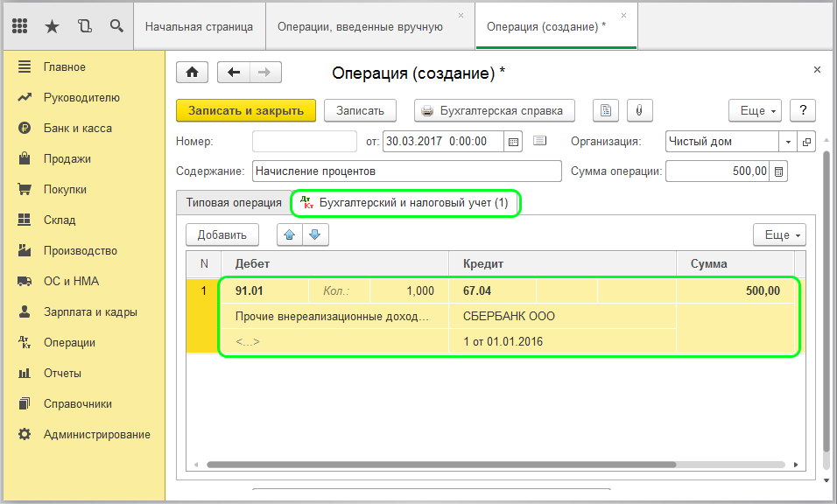Select Прочие внереализационные доход... cell
The width and height of the screenshot is (837, 504).
point(334,316)
